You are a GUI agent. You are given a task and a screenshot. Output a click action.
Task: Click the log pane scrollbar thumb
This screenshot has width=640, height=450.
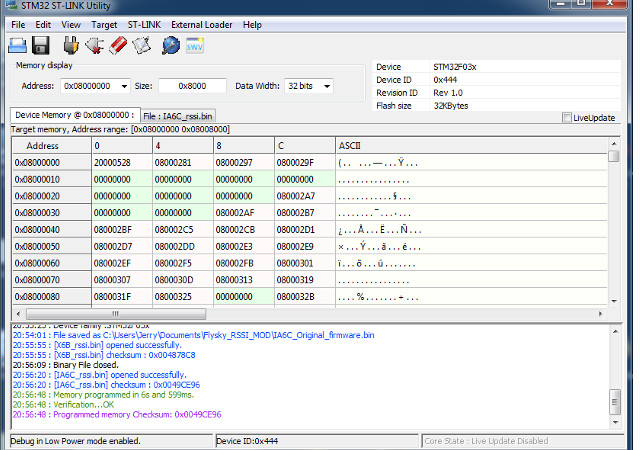(x=616, y=402)
